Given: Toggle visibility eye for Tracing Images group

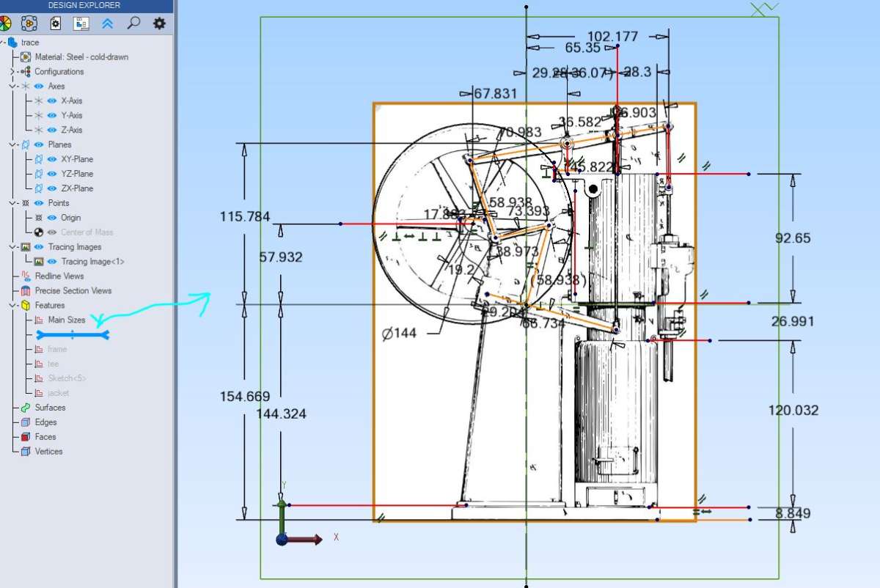Looking at the screenshot, I should pos(39,247).
